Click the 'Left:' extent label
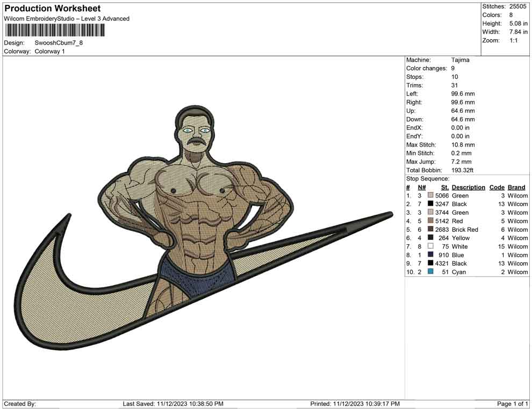The height and width of the screenshot is (409, 532). pos(412,94)
